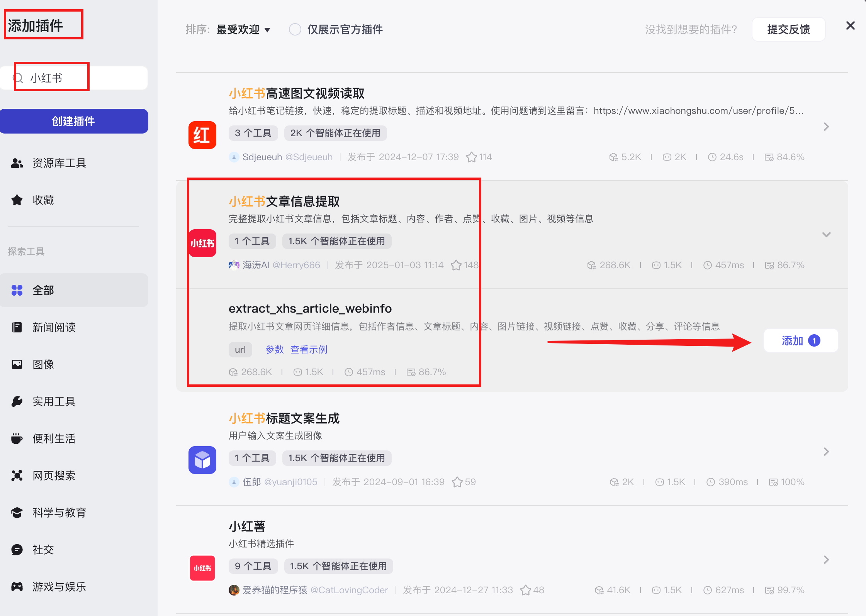Screen dimensions: 866x616
Task: Select the 新闻阅读 category icon
Action: 17,327
